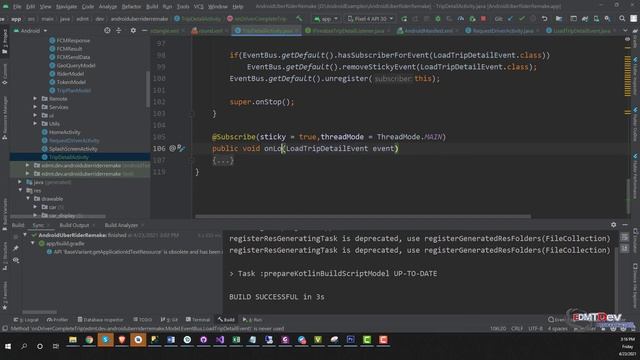Click the Project tree vertical scrollbar
This screenshot has width=640, height=360.
click(148, 88)
